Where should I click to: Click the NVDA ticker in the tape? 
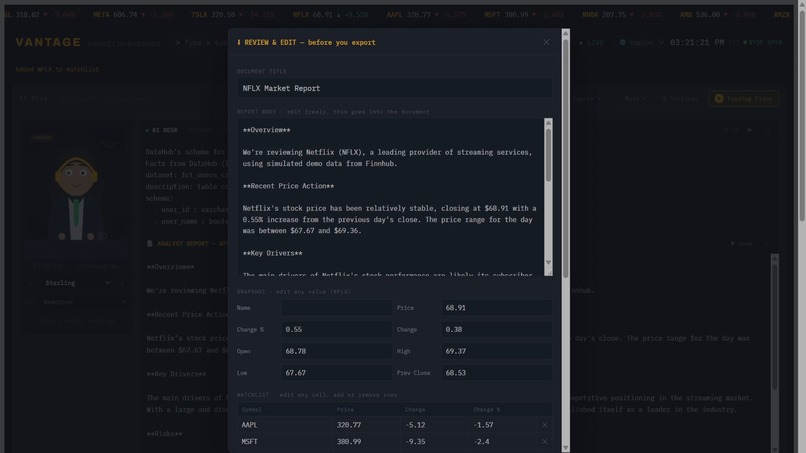point(621,14)
